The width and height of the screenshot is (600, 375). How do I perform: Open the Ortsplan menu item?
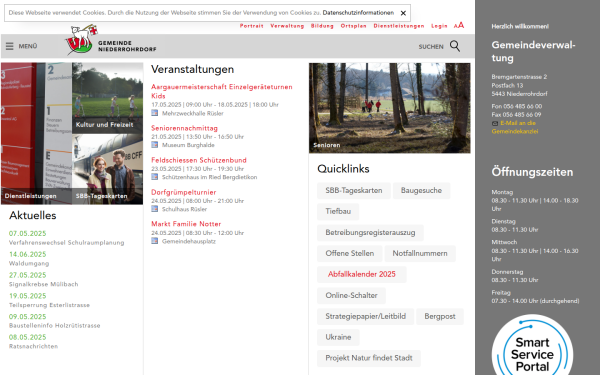(353, 26)
